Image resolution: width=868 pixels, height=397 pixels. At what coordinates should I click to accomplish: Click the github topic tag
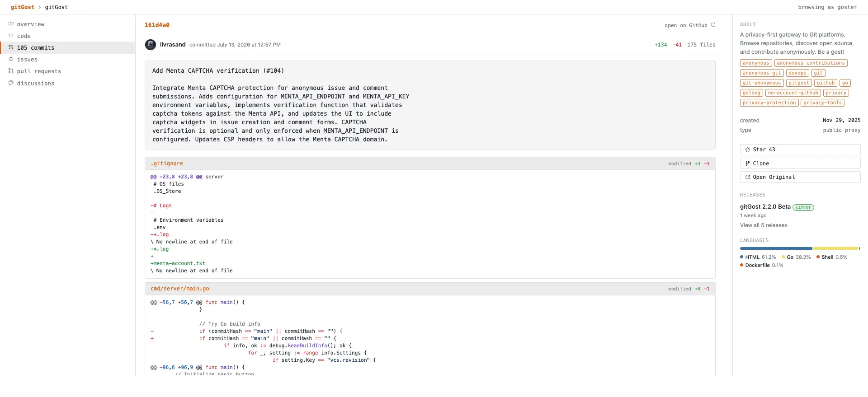(826, 83)
